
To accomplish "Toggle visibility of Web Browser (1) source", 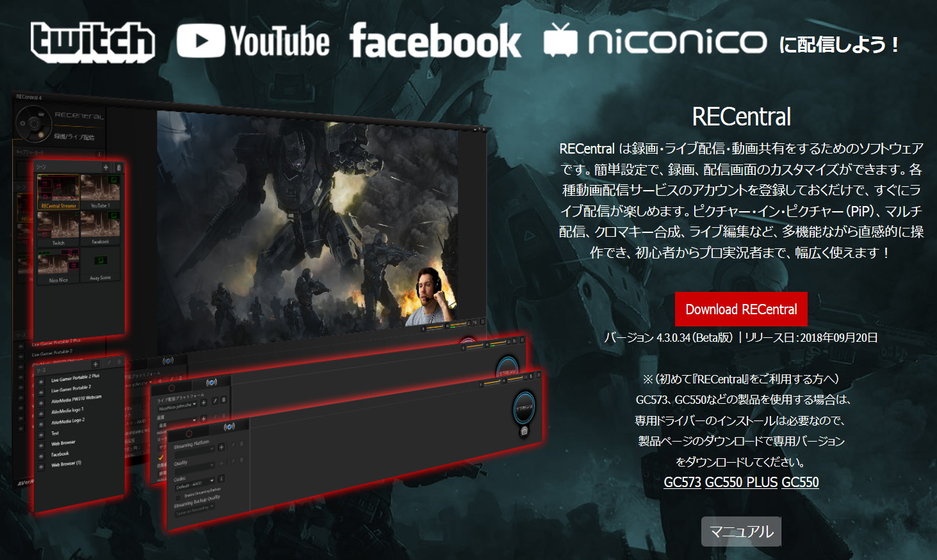I will click(41, 467).
